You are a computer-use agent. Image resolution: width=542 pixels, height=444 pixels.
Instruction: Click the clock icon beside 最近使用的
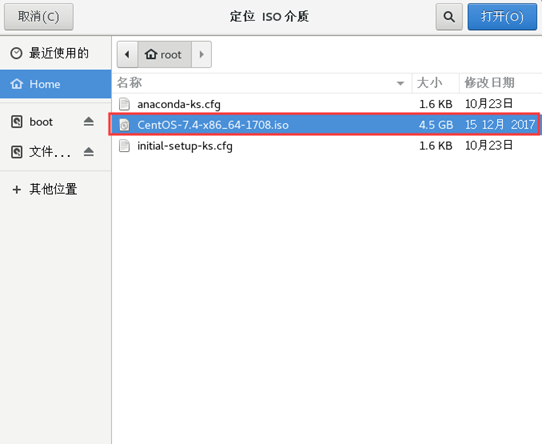click(16, 53)
